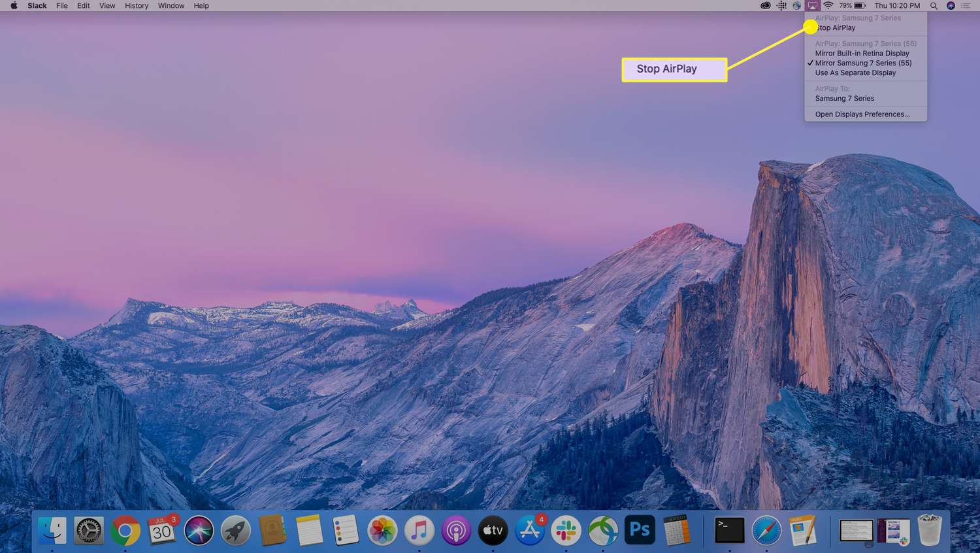Image resolution: width=980 pixels, height=553 pixels.
Task: Choose the checked Mirror Samsung 7 Series (55)
Action: [x=863, y=63]
